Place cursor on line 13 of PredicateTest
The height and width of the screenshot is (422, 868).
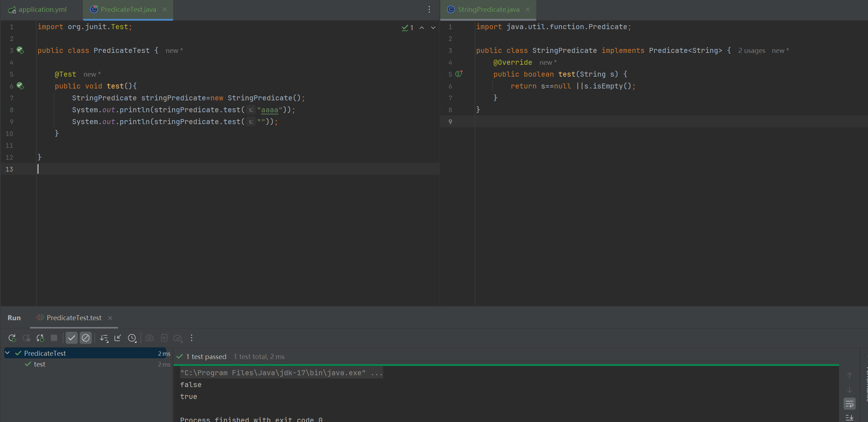[238, 169]
